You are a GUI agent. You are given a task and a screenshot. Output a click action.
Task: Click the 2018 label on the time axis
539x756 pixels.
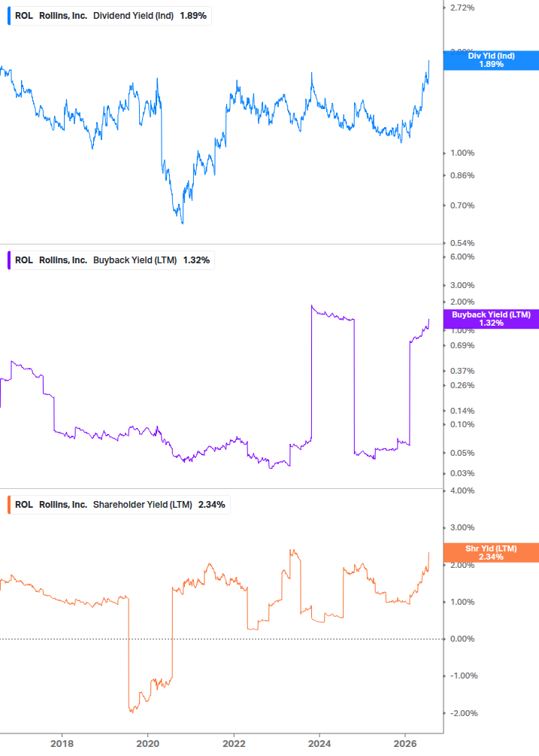point(62,744)
